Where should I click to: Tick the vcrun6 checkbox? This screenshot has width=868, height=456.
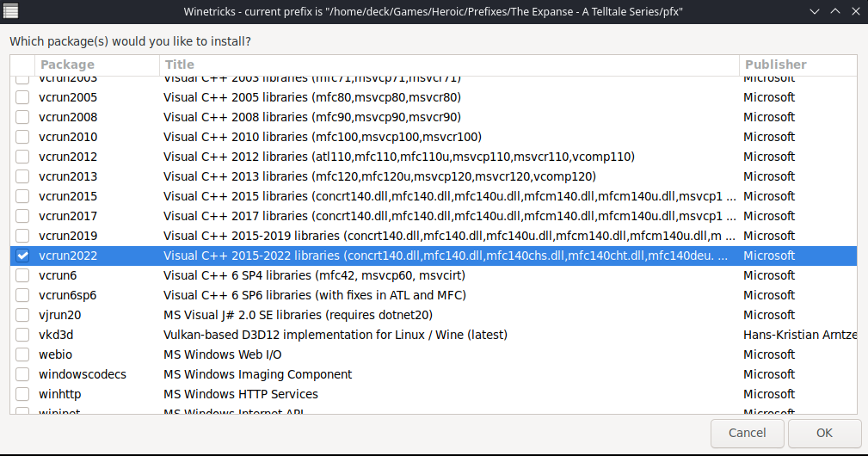[x=22, y=275]
